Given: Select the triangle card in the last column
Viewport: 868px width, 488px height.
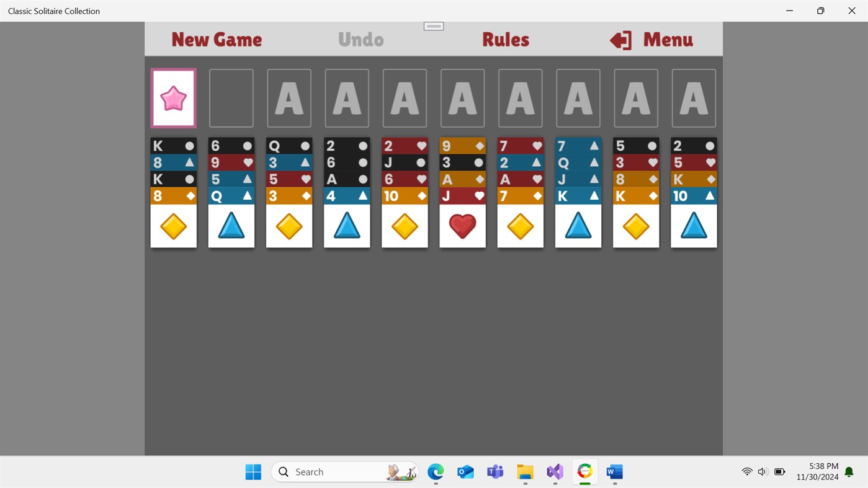Looking at the screenshot, I should 693,225.
